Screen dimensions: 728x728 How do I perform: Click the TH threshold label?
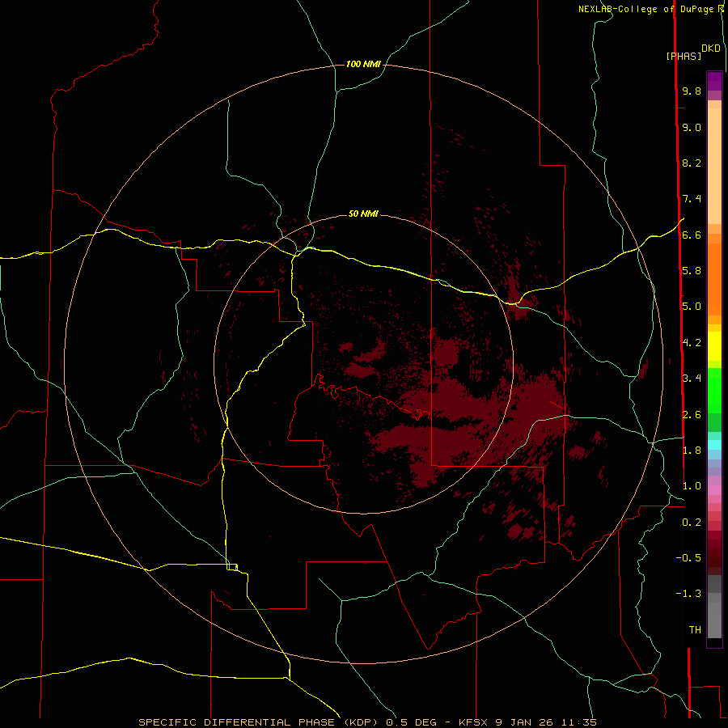(695, 630)
